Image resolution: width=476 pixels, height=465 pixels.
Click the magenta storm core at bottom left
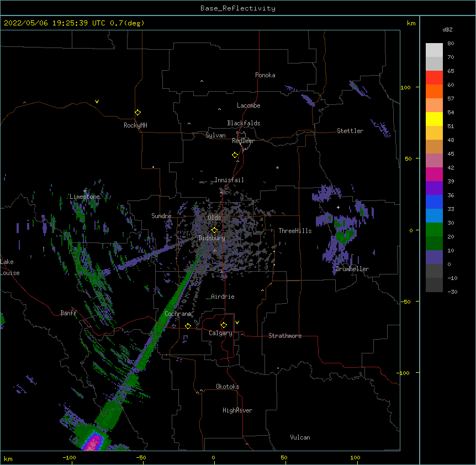click(x=94, y=442)
